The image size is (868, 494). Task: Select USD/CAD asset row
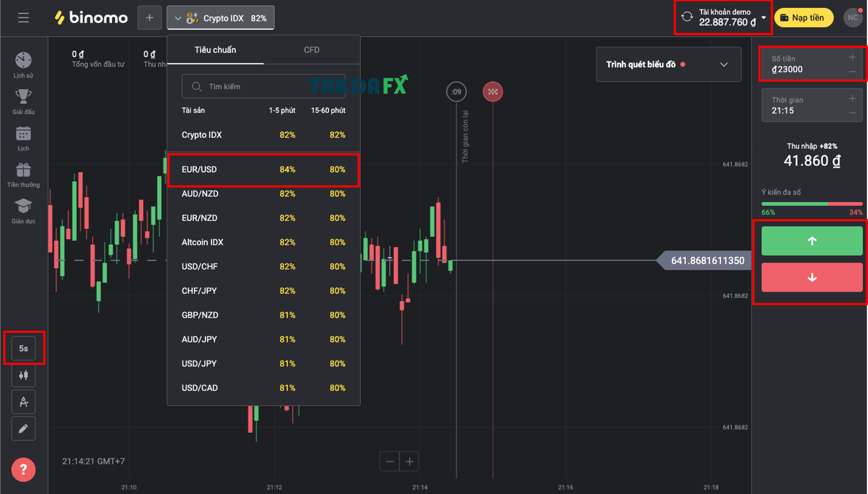[x=263, y=388]
